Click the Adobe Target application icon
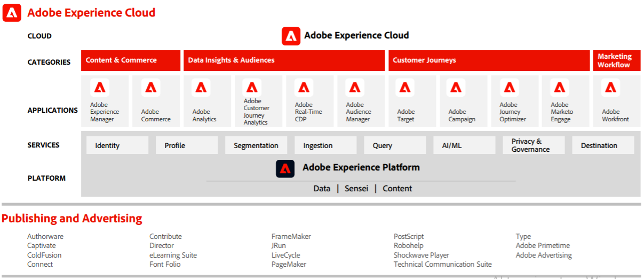644x279 pixels. pos(406,87)
